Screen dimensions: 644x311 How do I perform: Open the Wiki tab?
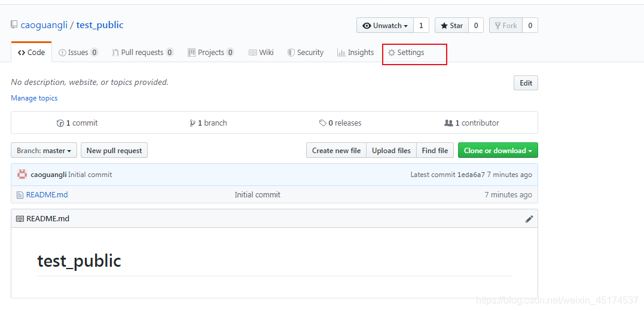[261, 53]
